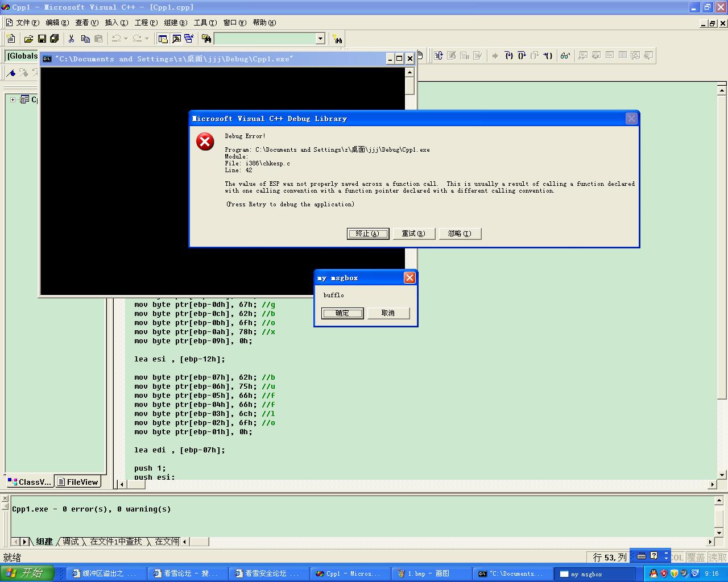Viewport: 728px width, 582px height.
Task: Click the Step Out debug icon
Action: click(535, 55)
